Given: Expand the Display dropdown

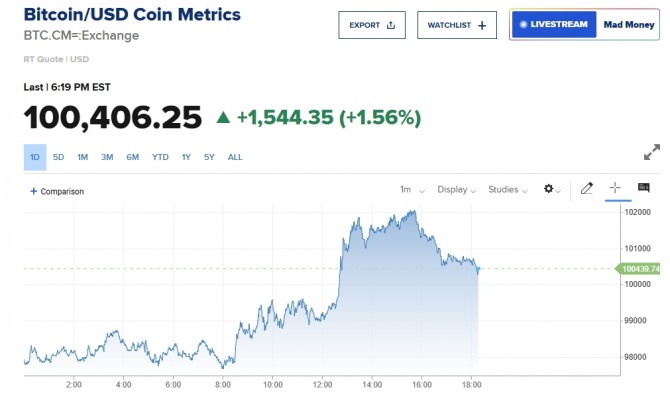Looking at the screenshot, I should click(456, 189).
